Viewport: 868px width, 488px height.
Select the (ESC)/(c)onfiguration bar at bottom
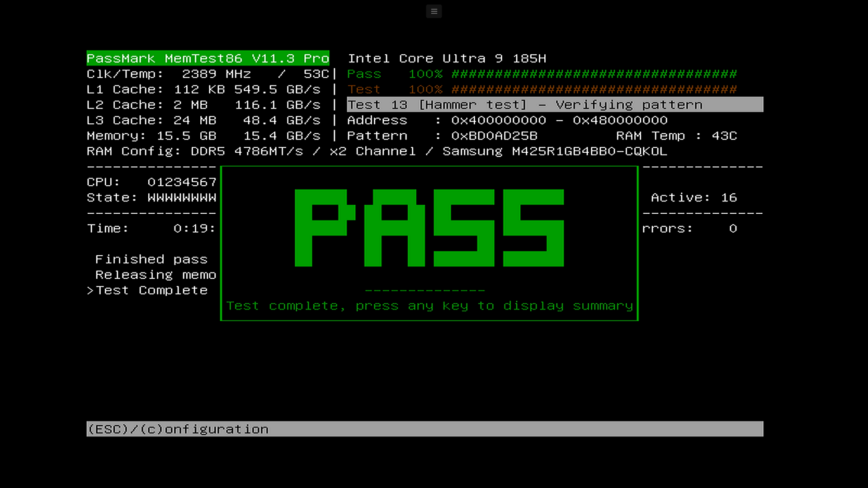pyautogui.click(x=178, y=429)
